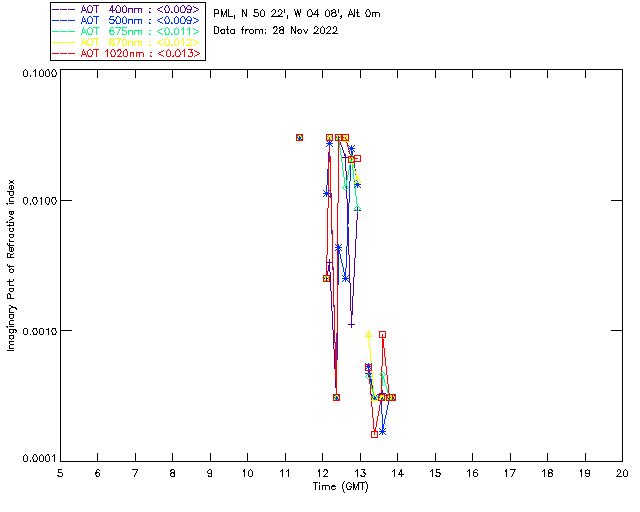Screen dimensions: 640x512
Task: Click the 'AOT 500nm : <0.009>' legend entry
Action: 126,20
